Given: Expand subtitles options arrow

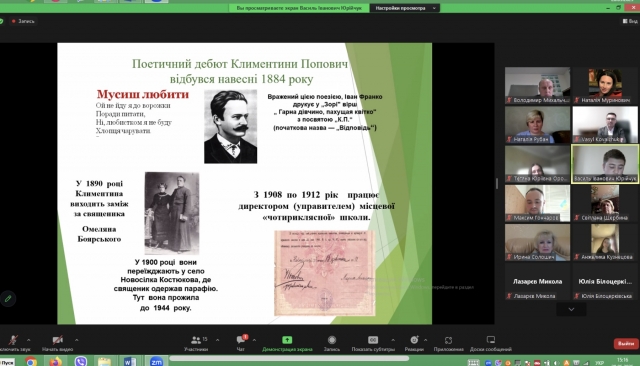Looking at the screenshot, I should [x=393, y=340].
